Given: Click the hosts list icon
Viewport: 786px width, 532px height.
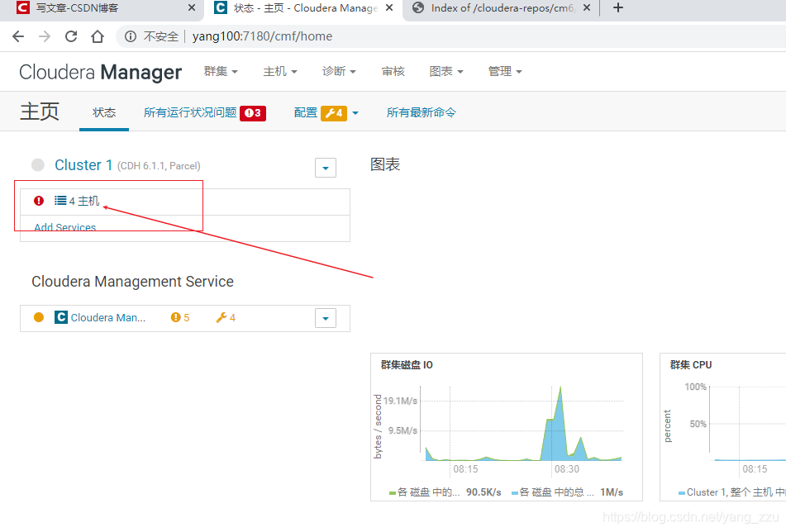Looking at the screenshot, I should pyautogui.click(x=60, y=201).
